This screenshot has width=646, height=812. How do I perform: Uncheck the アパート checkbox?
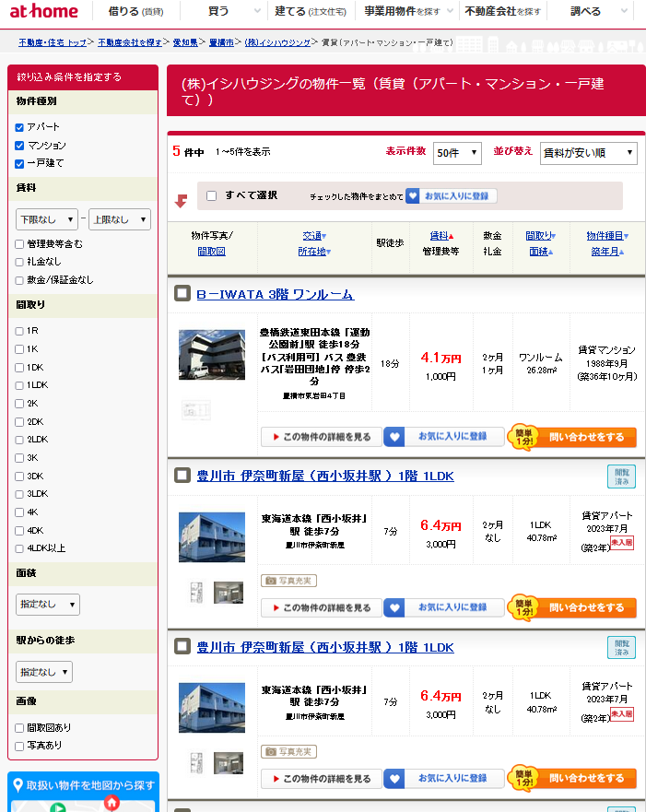pyautogui.click(x=19, y=127)
